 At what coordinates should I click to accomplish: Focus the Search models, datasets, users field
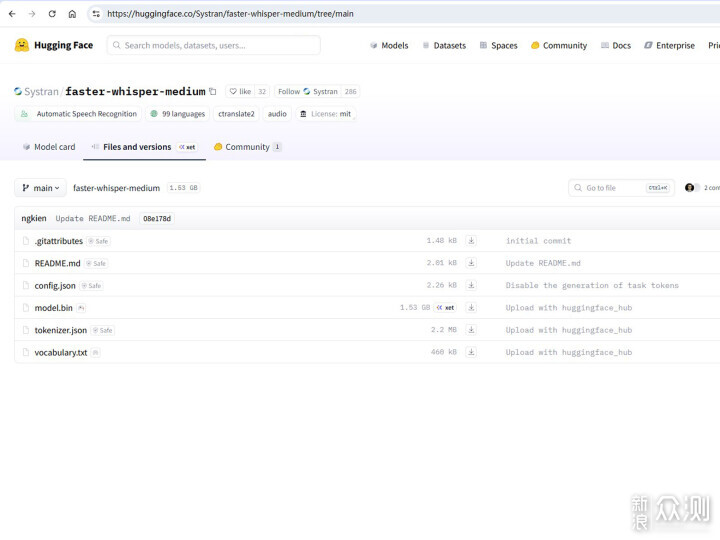pos(214,45)
